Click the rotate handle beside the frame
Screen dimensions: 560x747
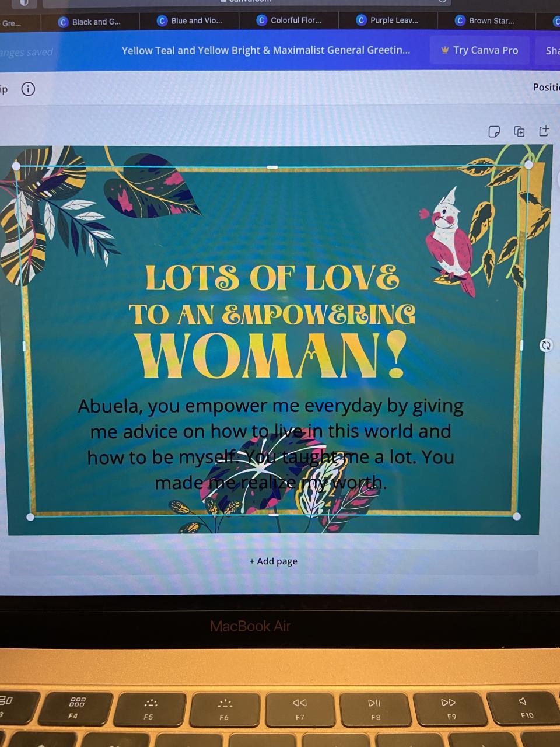coord(546,345)
